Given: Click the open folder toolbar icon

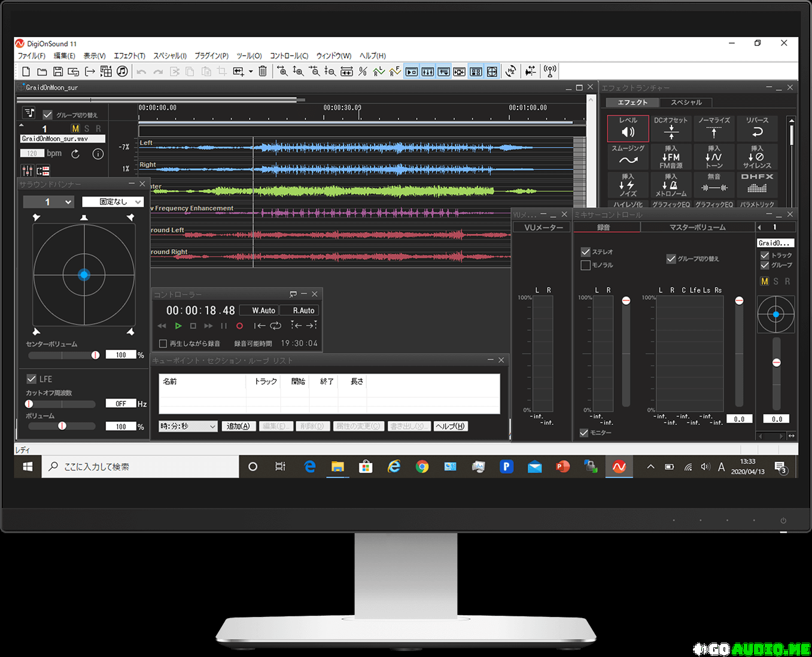Looking at the screenshot, I should coord(42,72).
